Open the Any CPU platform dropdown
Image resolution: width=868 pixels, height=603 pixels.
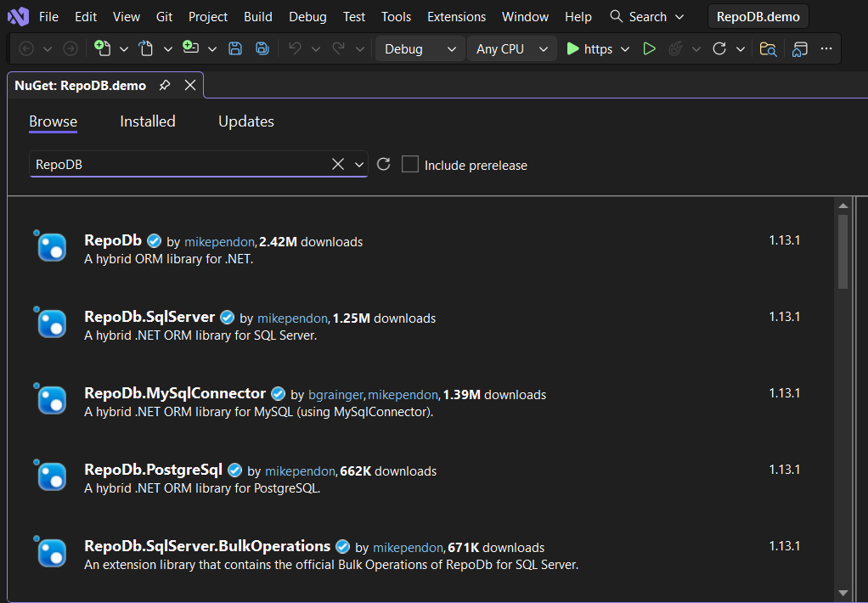pos(511,49)
